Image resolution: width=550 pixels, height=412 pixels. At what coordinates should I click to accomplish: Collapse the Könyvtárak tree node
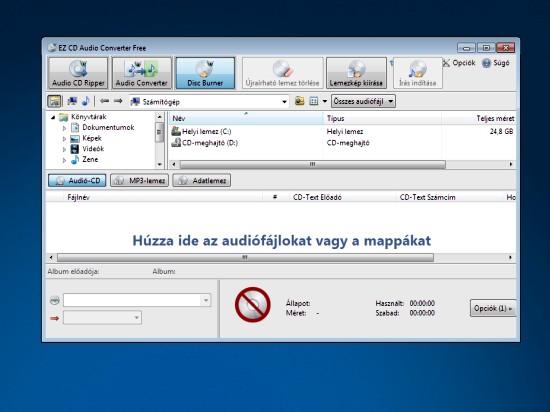pos(53,117)
